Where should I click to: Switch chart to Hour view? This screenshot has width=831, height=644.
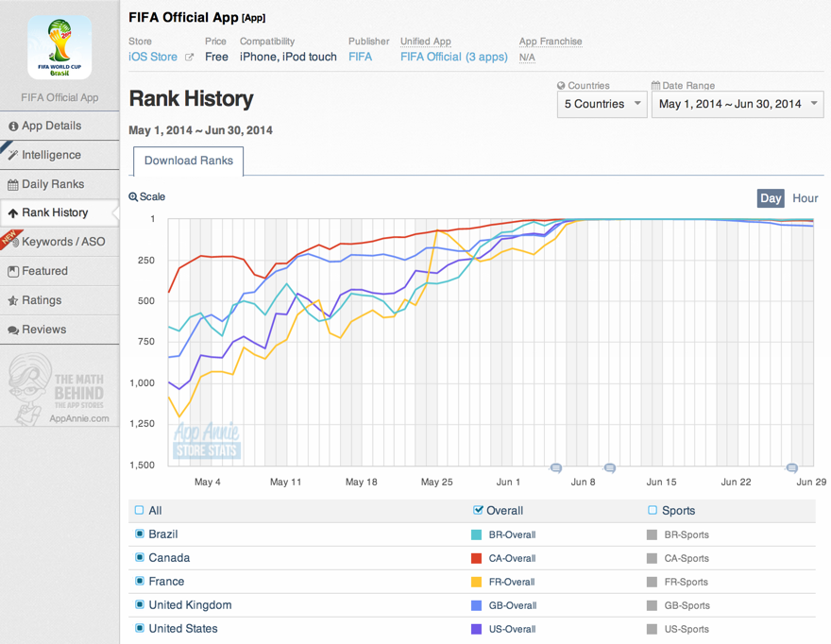coord(805,198)
